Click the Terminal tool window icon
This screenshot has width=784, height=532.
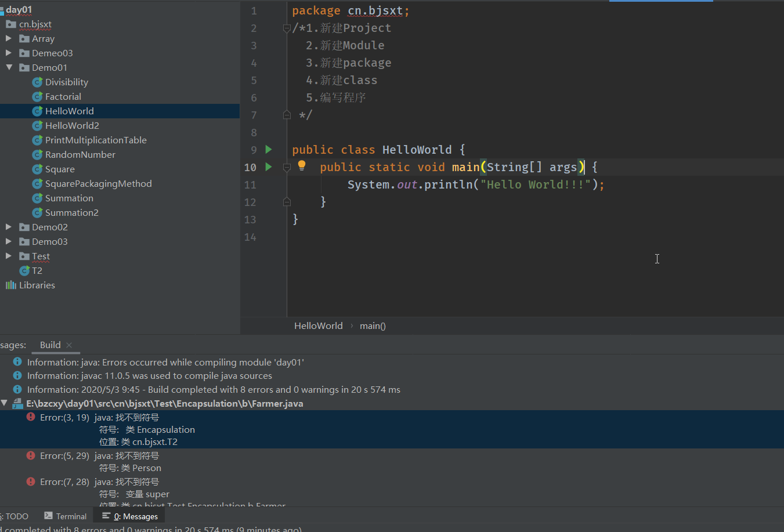pyautogui.click(x=49, y=516)
